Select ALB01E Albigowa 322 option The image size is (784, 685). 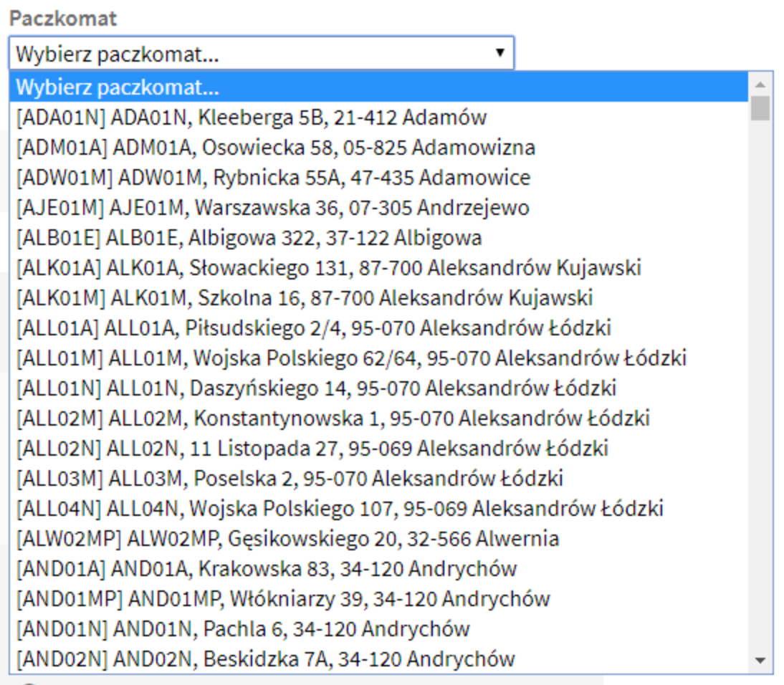click(x=249, y=238)
